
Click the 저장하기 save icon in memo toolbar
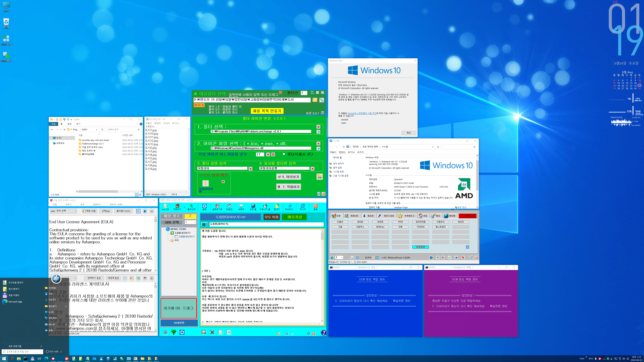tap(177, 207)
